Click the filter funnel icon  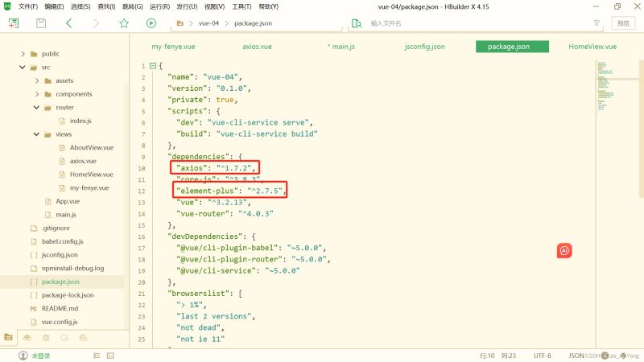click(x=597, y=23)
